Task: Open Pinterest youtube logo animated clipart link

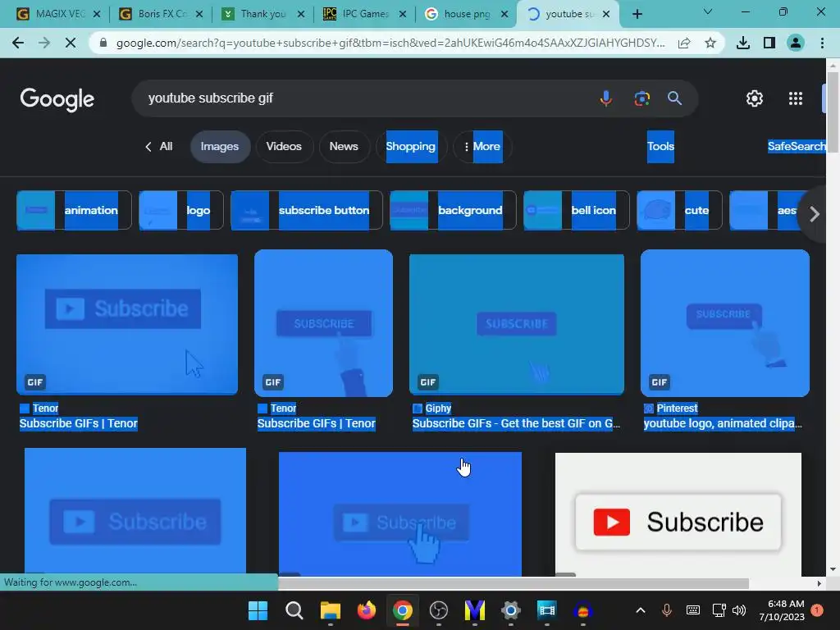Action: point(724,423)
